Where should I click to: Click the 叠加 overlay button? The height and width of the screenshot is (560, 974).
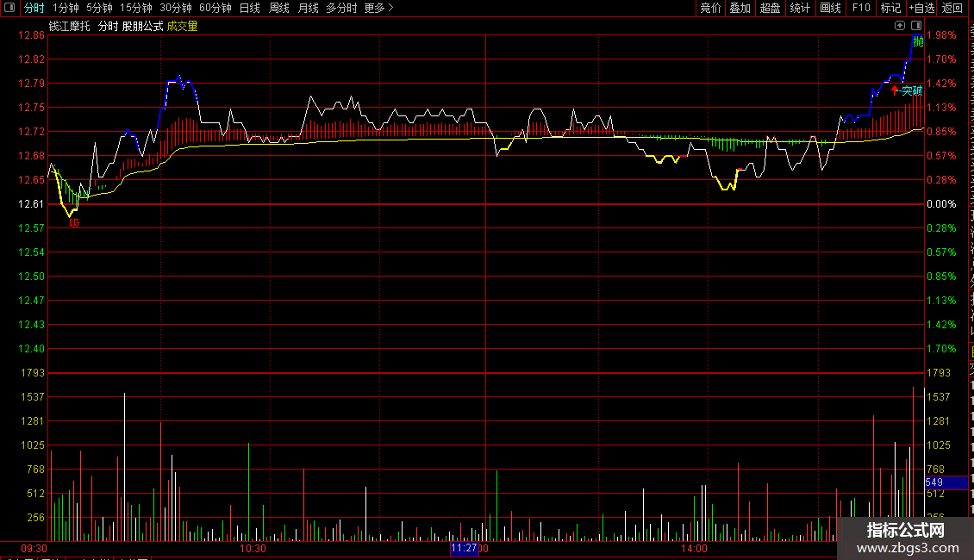[x=740, y=8]
